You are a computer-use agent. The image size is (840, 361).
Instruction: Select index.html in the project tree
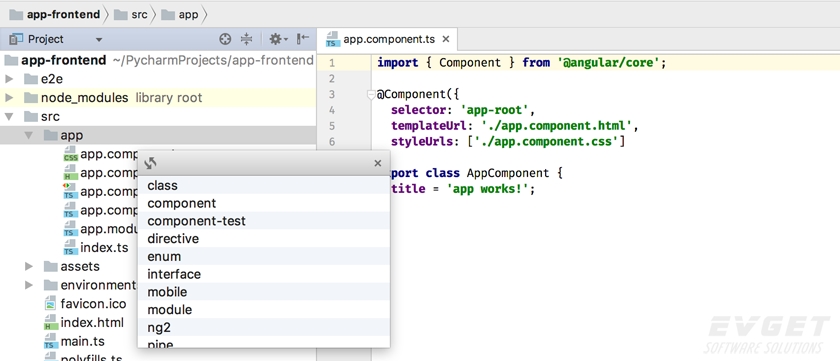point(92,322)
